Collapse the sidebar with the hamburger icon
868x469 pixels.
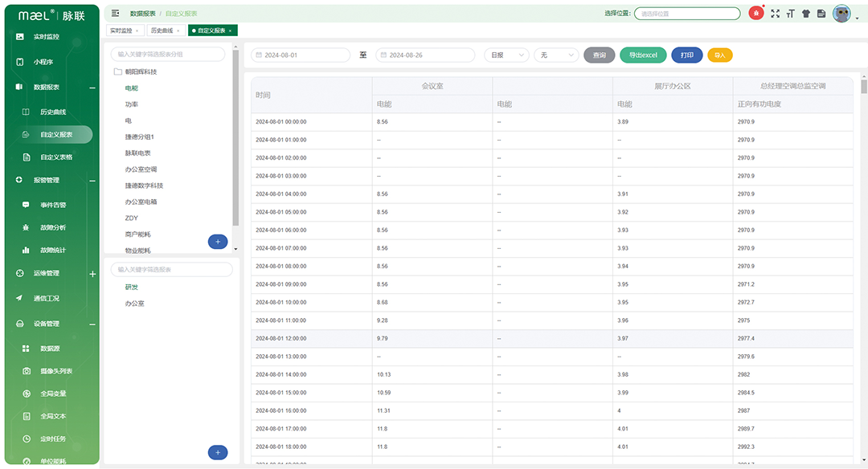click(x=116, y=14)
